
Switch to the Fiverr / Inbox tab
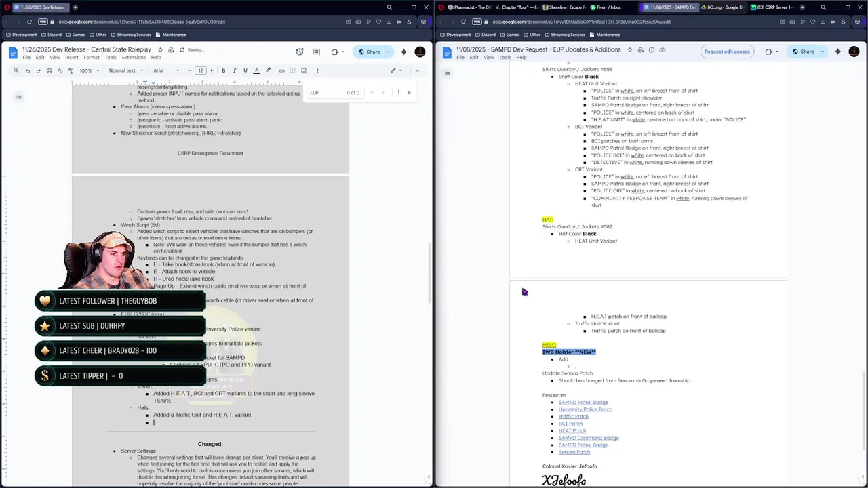tap(609, 7)
